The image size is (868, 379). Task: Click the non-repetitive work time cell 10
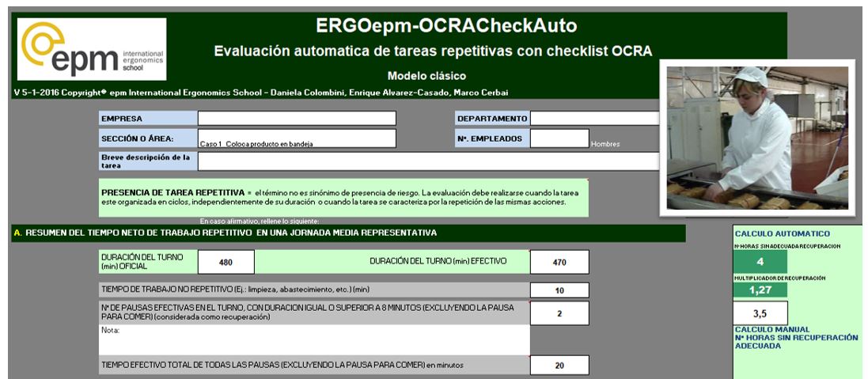click(x=559, y=290)
